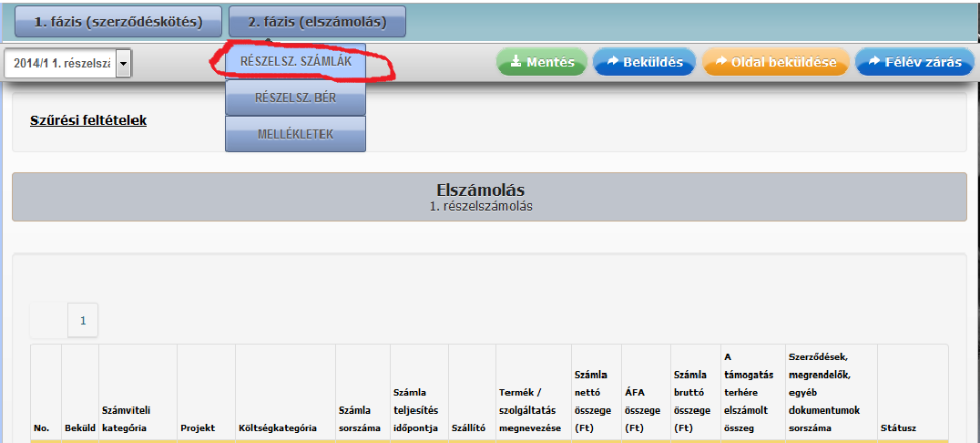Click the Számla sorszáma column header

click(x=363, y=394)
